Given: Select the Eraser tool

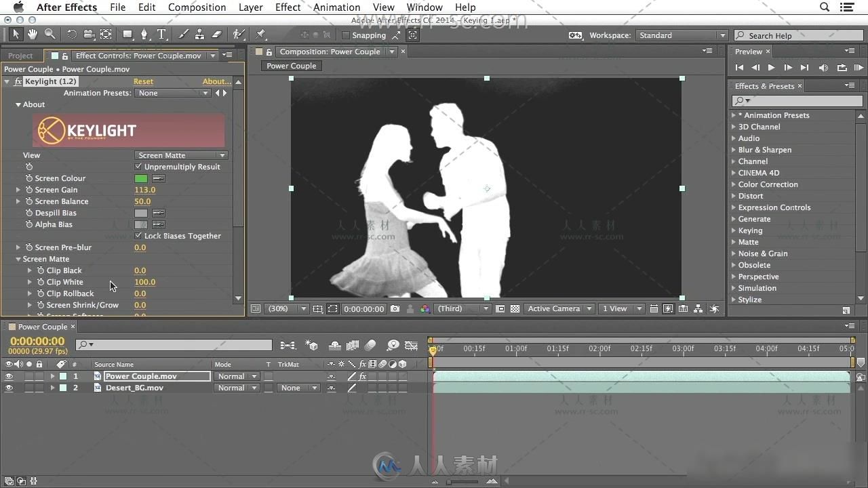Looking at the screenshot, I should point(217,34).
